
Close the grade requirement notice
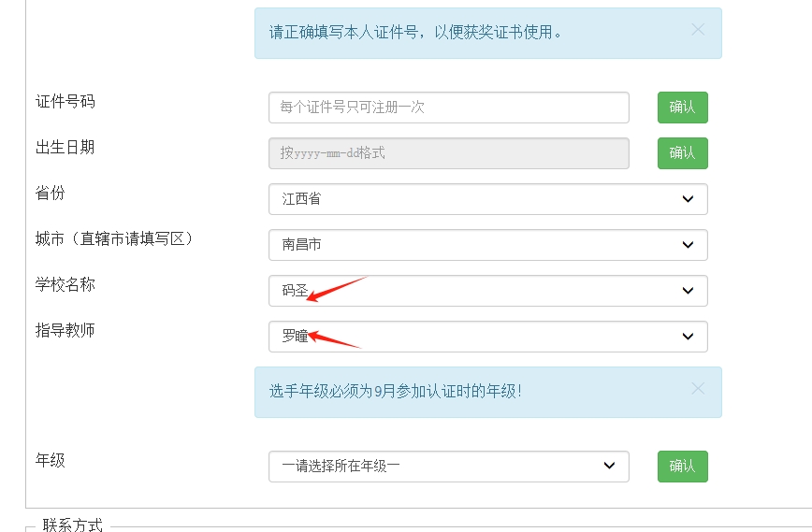point(697,389)
